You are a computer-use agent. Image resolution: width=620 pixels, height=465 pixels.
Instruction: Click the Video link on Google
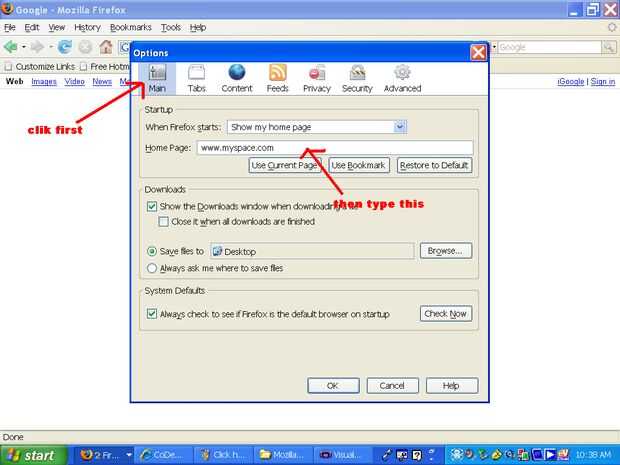pos(74,81)
